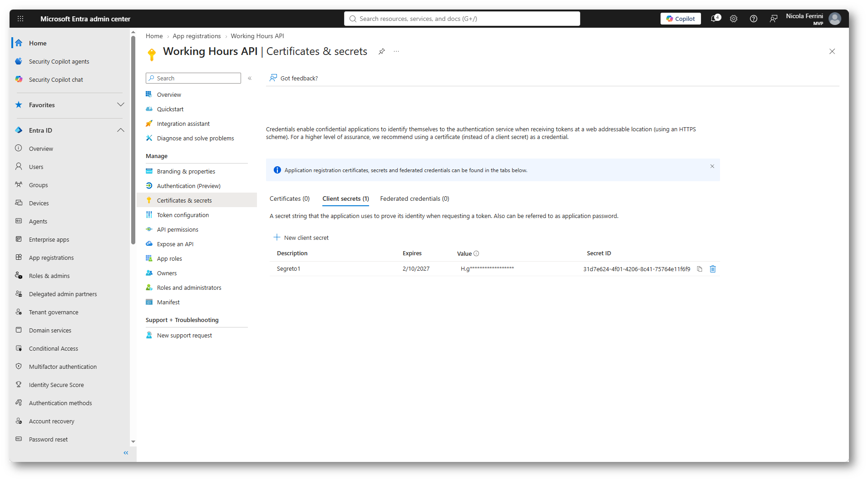Click the resource menu Search box
Screen dimensions: 868x481
pos(193,78)
